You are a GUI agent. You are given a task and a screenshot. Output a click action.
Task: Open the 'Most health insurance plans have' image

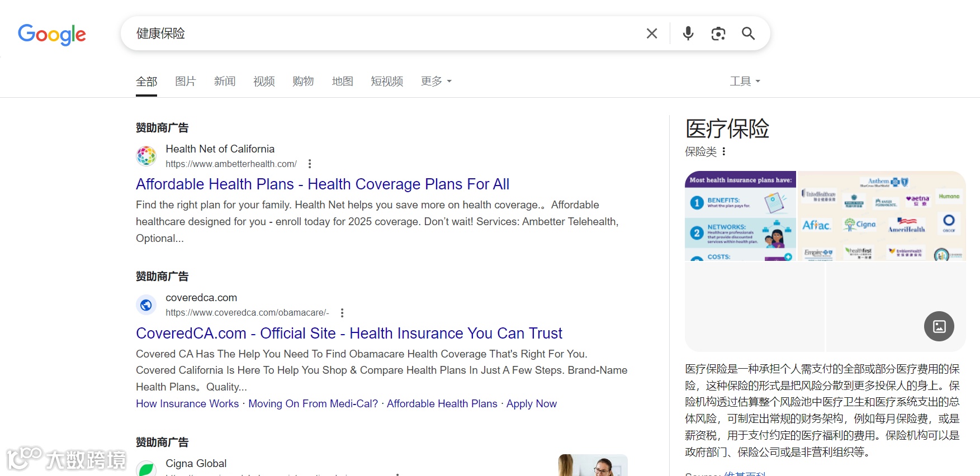(x=740, y=216)
